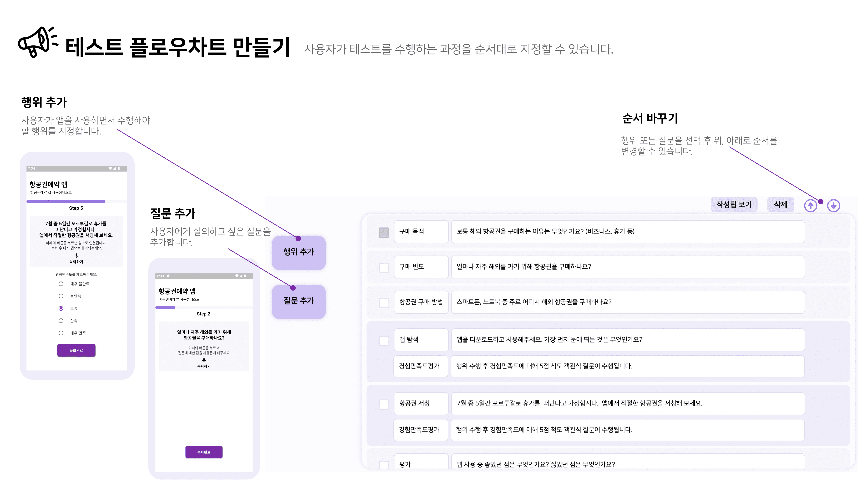
Task: Click the 행위 추가 heading text
Action: (44, 102)
